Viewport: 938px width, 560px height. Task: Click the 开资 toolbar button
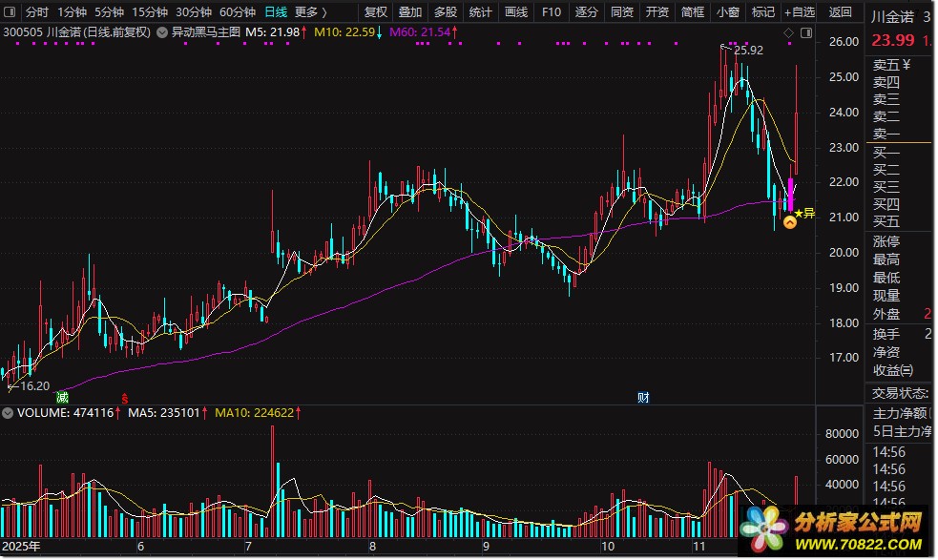(657, 12)
